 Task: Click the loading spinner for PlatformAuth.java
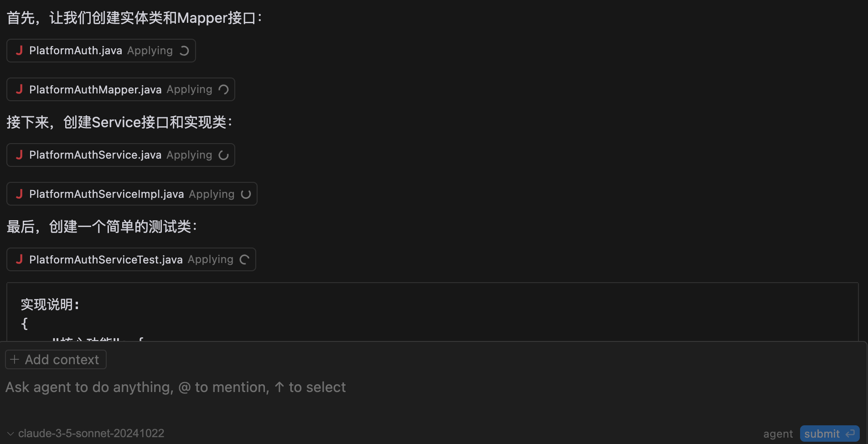tap(184, 51)
